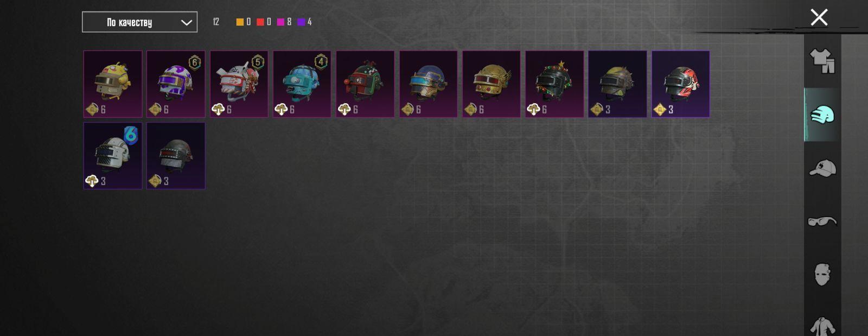Select the dark gray helmet in second row
The image size is (868, 336).
[x=176, y=156]
